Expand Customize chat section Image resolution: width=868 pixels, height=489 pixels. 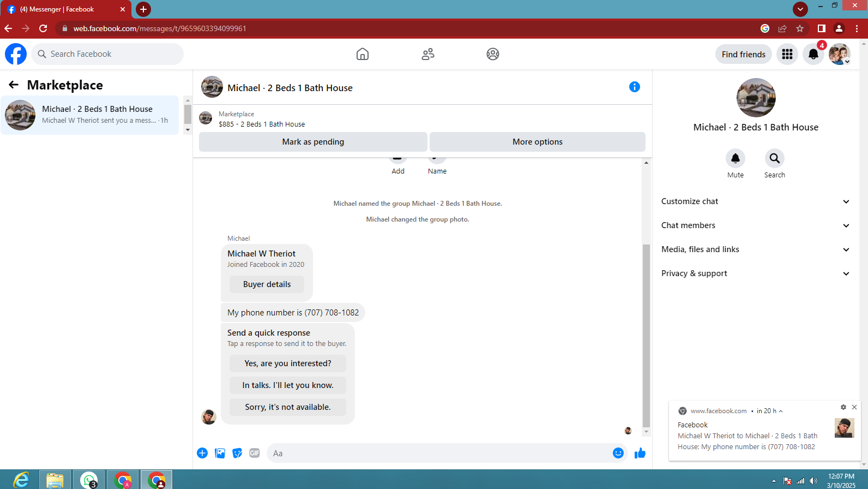(x=756, y=201)
